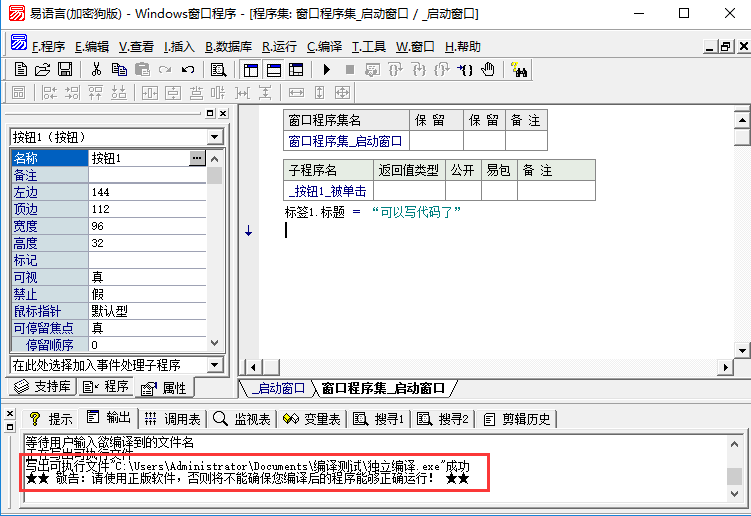The width and height of the screenshot is (751, 516).
Task: Click the 宽度 property value field
Action: 146,226
